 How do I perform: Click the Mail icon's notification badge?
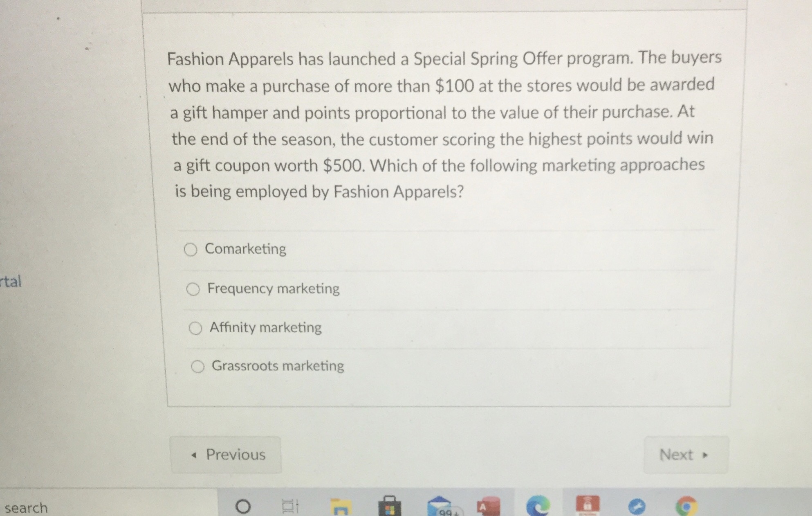point(449,513)
